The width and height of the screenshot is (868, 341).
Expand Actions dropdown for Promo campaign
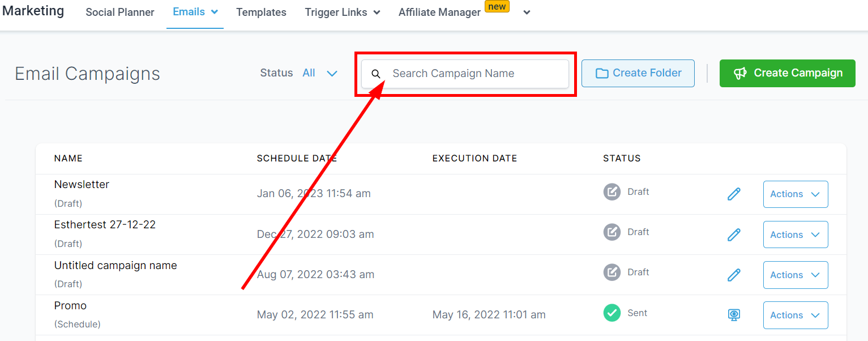(795, 315)
